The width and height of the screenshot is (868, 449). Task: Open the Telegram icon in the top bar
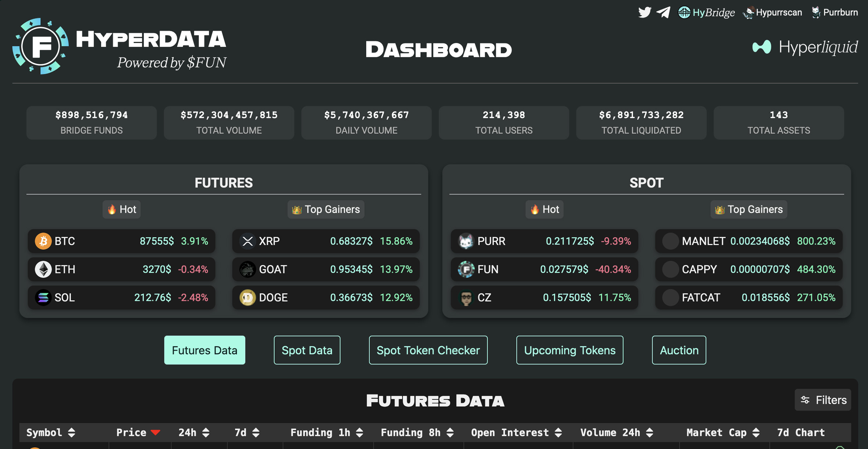[x=663, y=12]
